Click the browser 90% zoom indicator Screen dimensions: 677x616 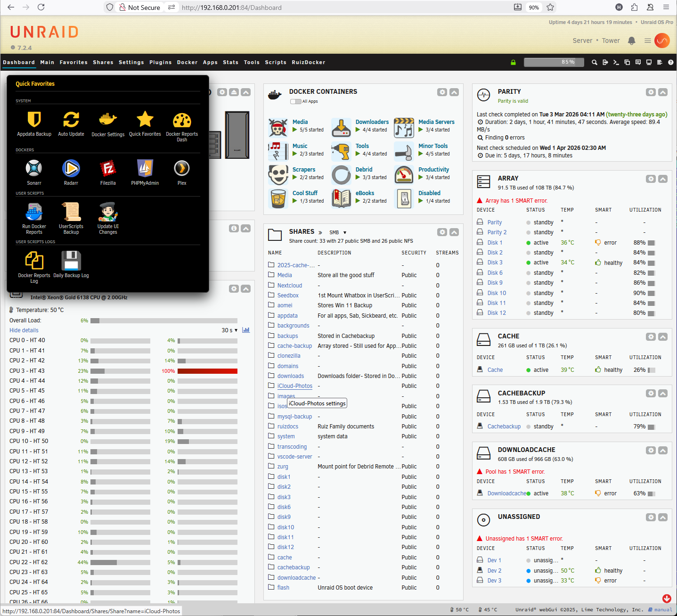(534, 8)
